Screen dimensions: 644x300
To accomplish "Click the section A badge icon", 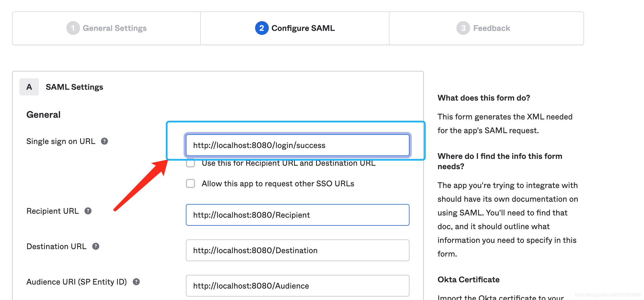I will (29, 87).
